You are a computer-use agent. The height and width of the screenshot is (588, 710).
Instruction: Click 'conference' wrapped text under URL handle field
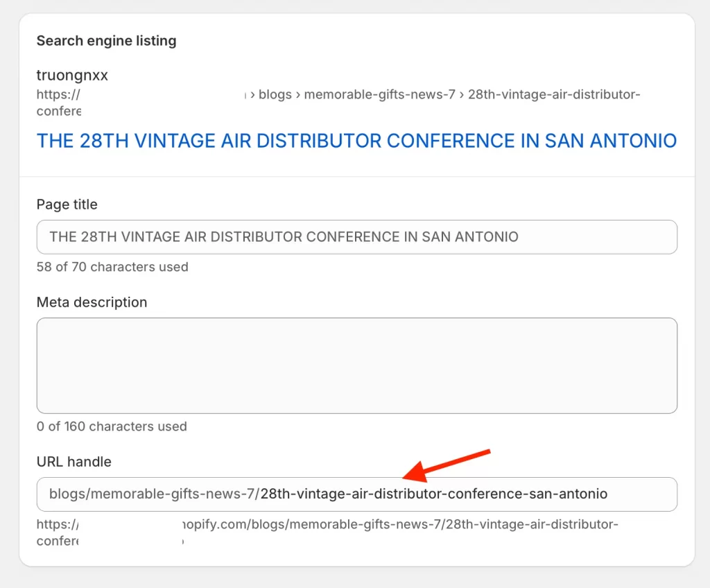point(57,541)
